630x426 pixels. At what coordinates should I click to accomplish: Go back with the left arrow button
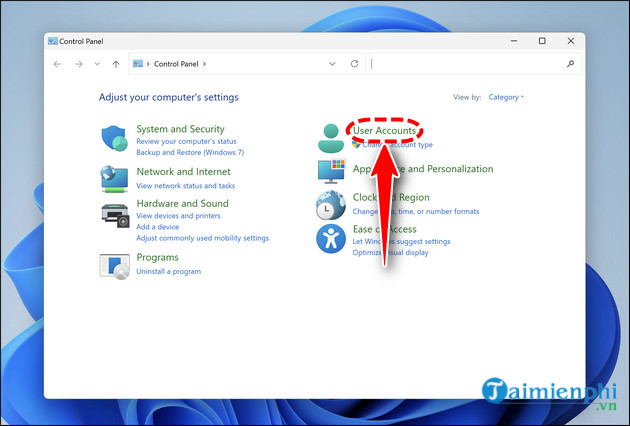[x=57, y=64]
